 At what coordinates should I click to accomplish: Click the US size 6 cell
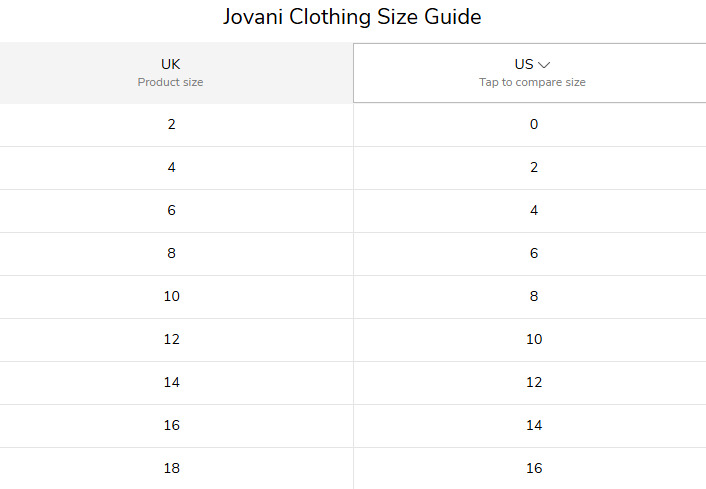click(x=530, y=254)
